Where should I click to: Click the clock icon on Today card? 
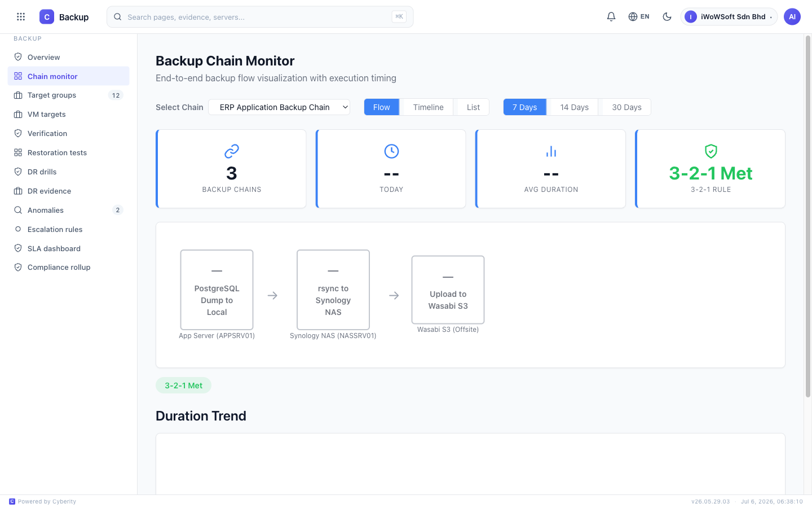391,151
